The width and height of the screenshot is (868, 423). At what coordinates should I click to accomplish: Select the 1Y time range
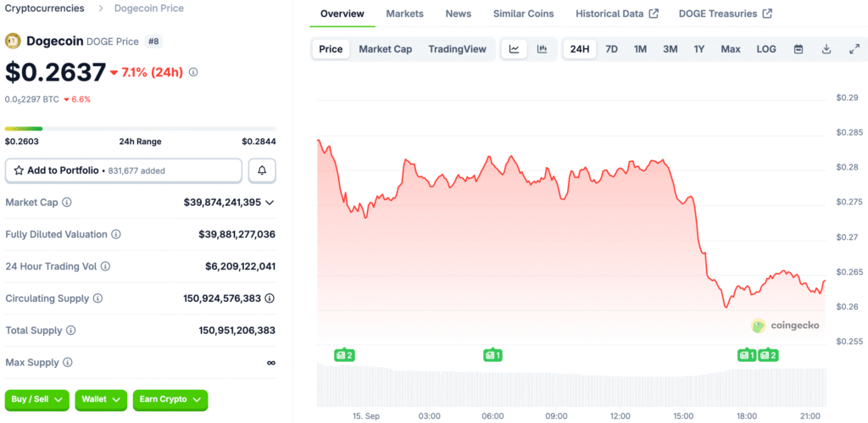pos(699,49)
